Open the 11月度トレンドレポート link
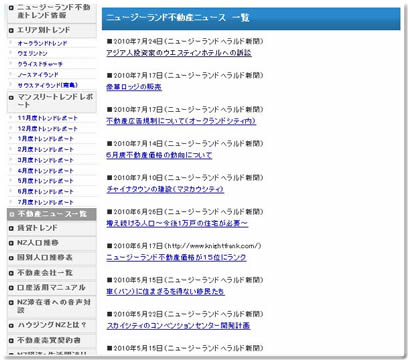408x360 pixels. (47, 118)
